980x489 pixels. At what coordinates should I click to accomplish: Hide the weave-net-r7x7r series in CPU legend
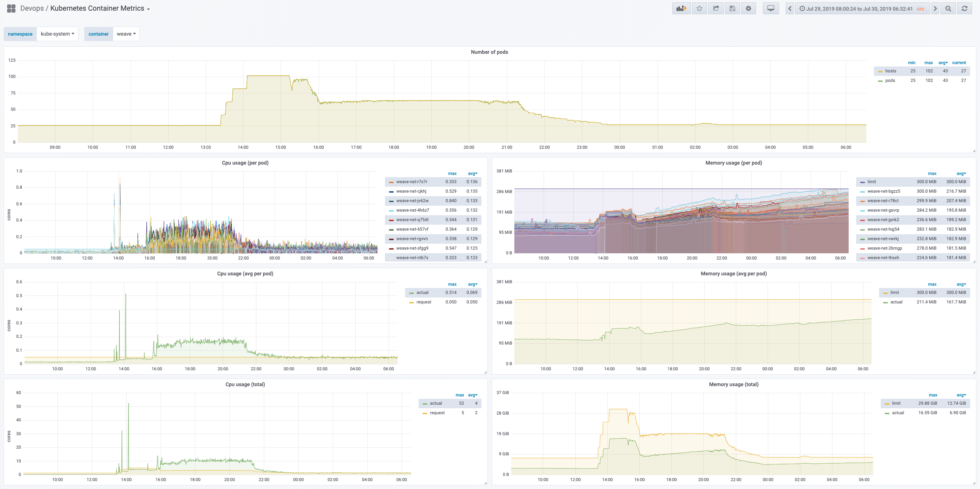pyautogui.click(x=411, y=182)
